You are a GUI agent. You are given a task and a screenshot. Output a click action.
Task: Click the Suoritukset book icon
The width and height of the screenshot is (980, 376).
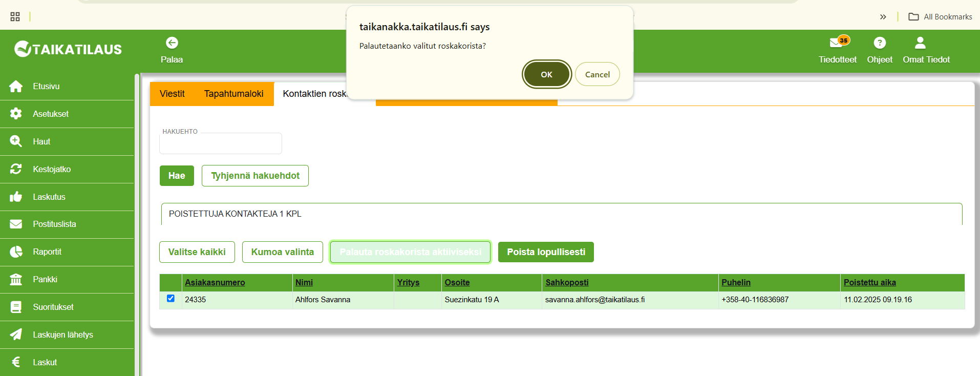pyautogui.click(x=16, y=307)
